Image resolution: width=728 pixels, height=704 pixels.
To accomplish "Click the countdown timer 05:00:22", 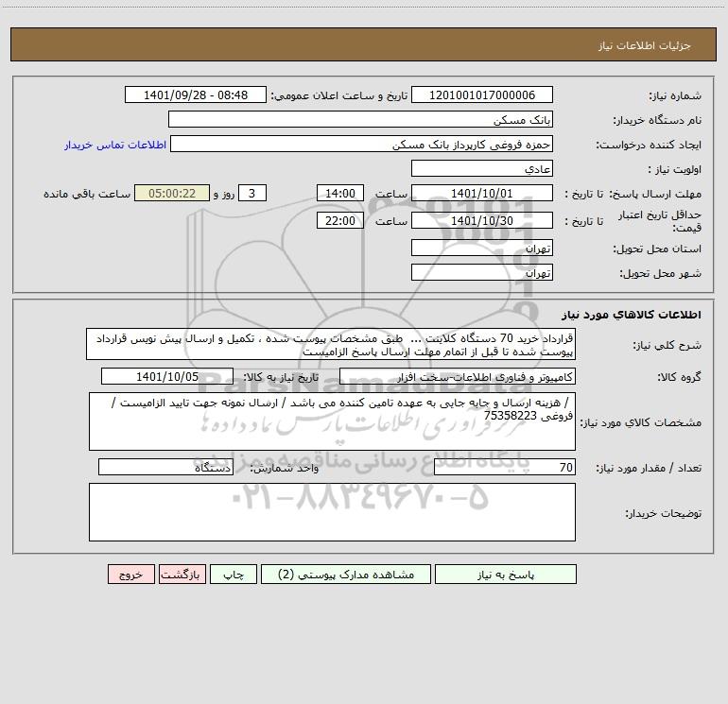I will 172,193.
